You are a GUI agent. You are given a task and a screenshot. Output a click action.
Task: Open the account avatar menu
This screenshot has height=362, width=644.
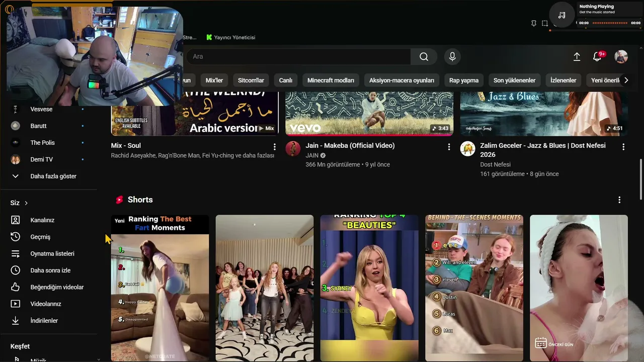point(621,57)
